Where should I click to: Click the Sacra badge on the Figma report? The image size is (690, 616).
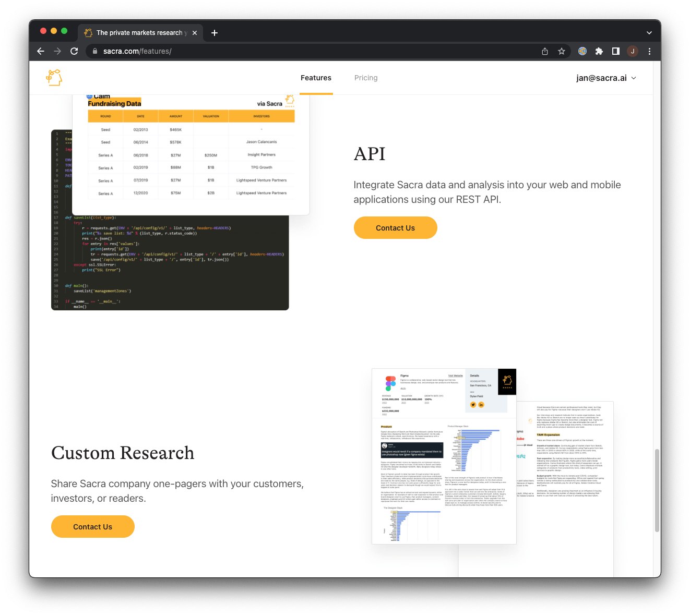tap(507, 381)
